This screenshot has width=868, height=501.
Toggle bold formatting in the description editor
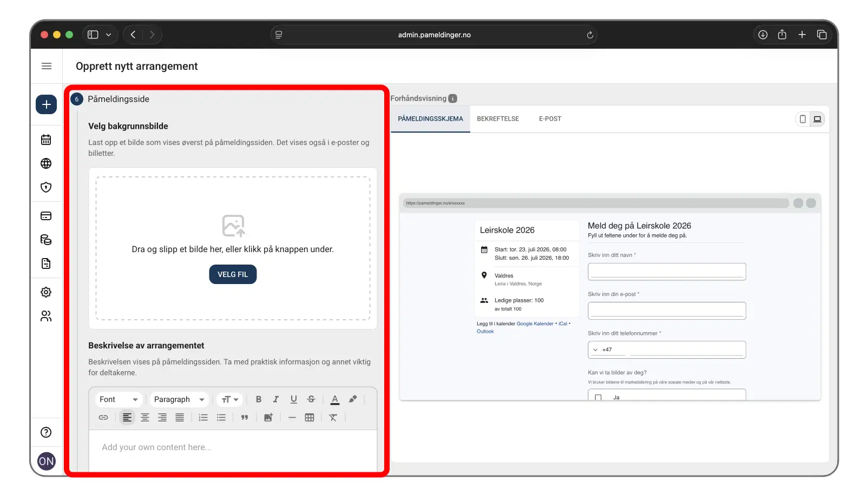[259, 399]
